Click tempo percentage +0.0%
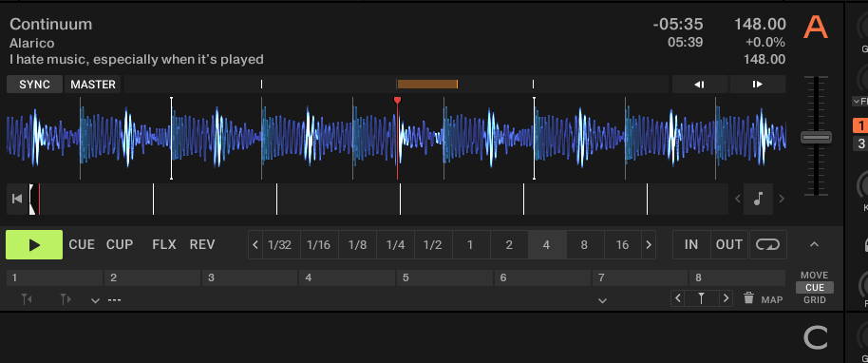This screenshot has width=868, height=363. 765,42
